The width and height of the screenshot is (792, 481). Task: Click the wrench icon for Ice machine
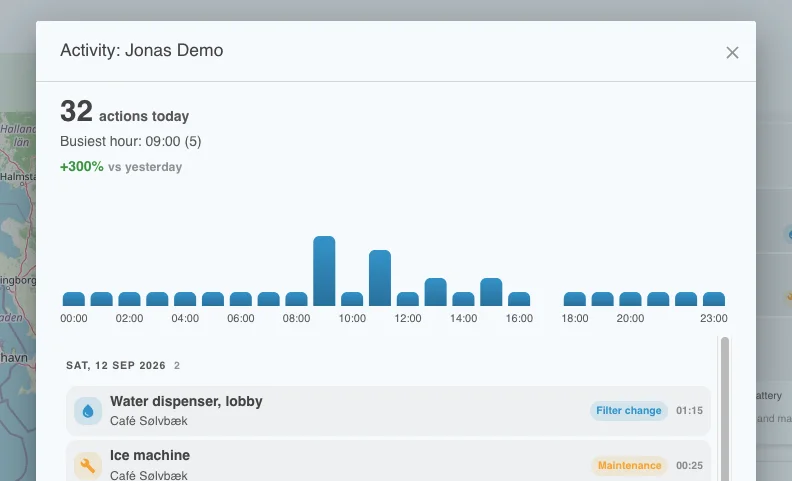pyautogui.click(x=88, y=465)
